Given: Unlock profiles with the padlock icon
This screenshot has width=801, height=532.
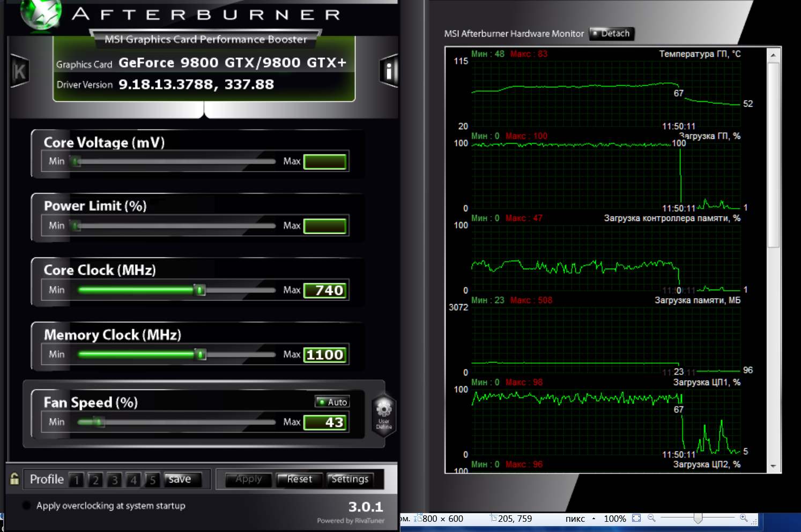Looking at the screenshot, I should click(14, 478).
